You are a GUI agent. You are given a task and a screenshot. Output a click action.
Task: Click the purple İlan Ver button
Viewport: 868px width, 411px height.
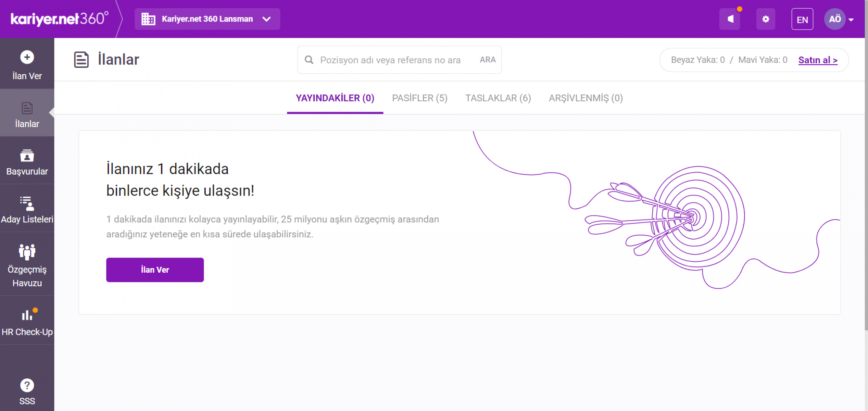(x=155, y=270)
